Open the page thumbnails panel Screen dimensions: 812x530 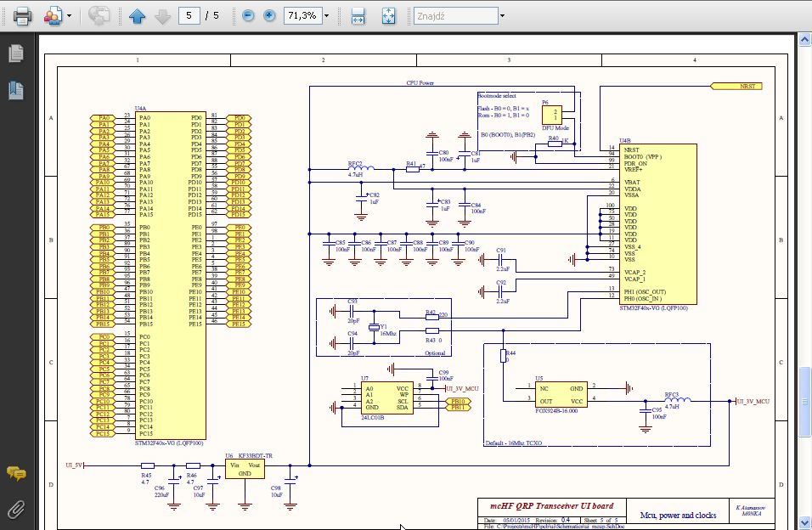(15, 54)
